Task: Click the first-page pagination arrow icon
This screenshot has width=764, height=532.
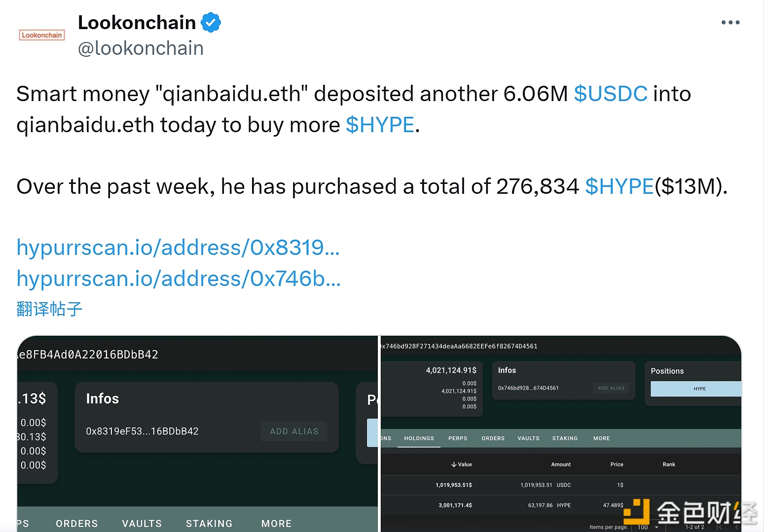Action: click(719, 527)
